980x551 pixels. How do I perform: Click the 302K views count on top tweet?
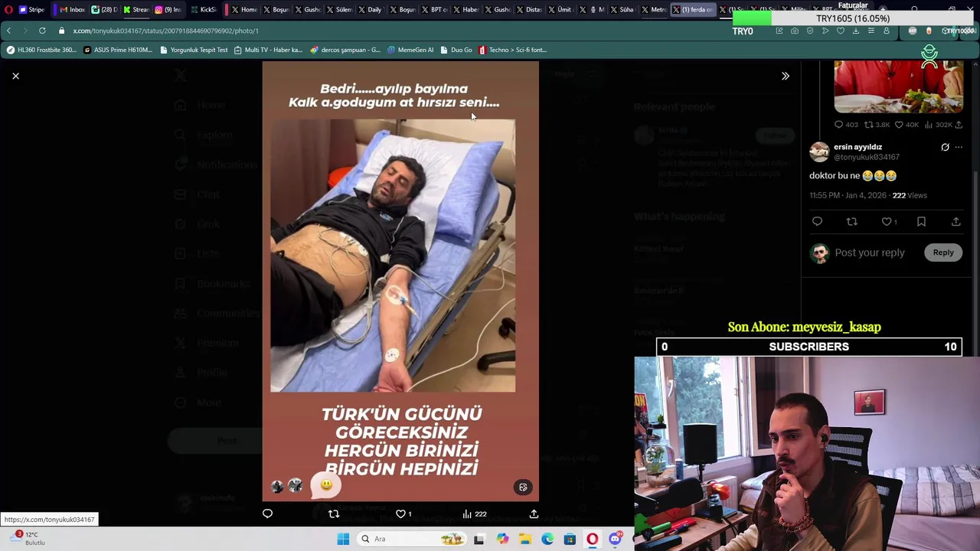pyautogui.click(x=939, y=124)
